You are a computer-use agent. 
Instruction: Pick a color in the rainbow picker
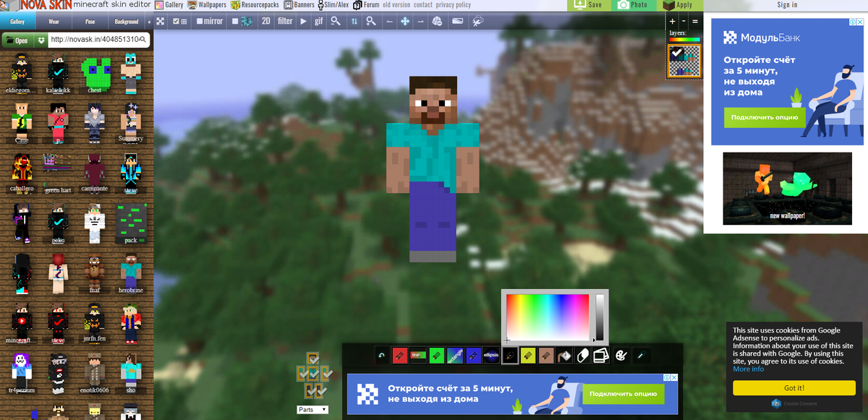coord(548,317)
